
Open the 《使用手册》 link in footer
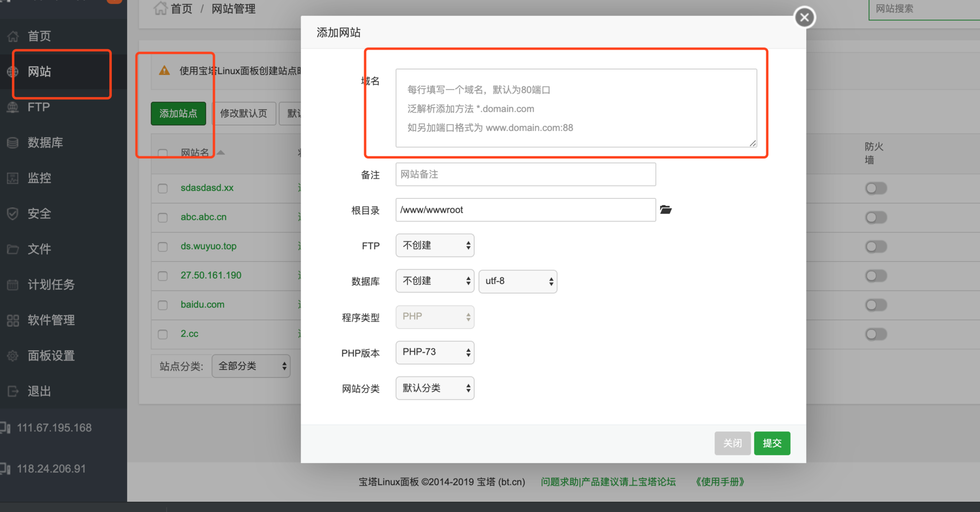tap(720, 482)
